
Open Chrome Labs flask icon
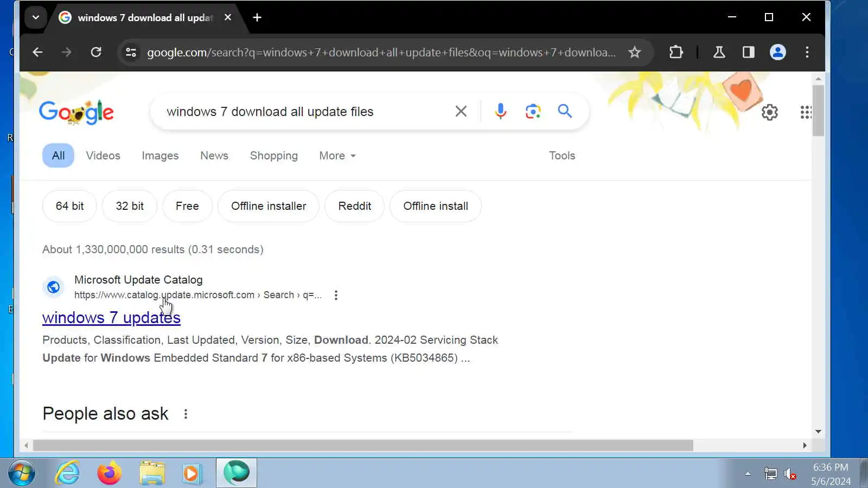pos(719,52)
